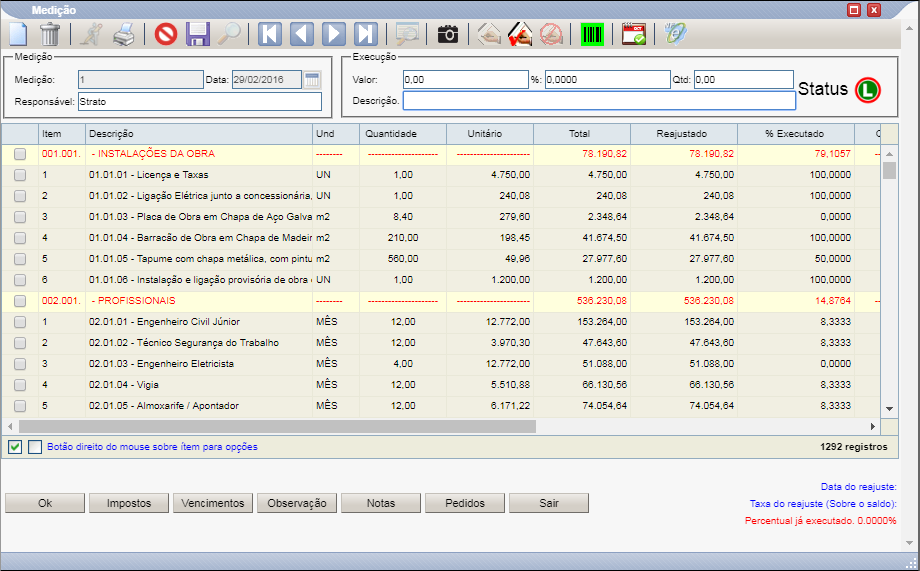The height and width of the screenshot is (571, 920).
Task: Click the Qtd input field
Action: point(744,79)
